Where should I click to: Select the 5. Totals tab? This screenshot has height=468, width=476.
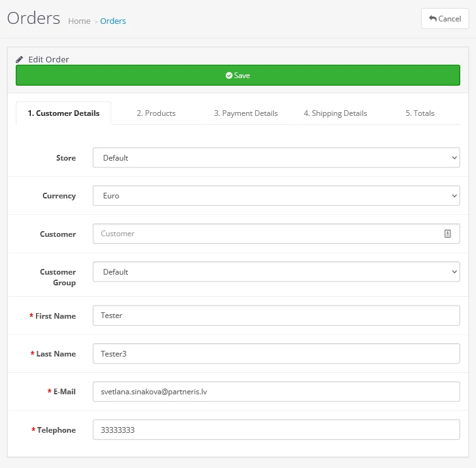pos(419,113)
